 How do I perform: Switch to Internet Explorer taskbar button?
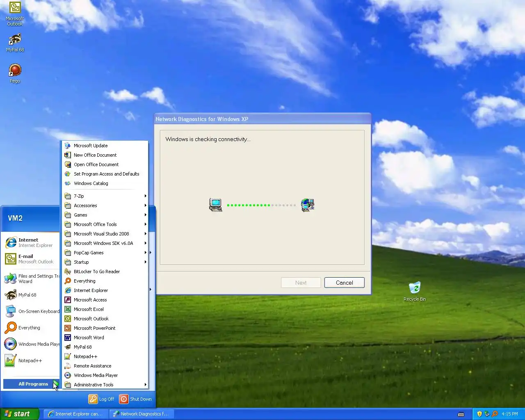75,414
